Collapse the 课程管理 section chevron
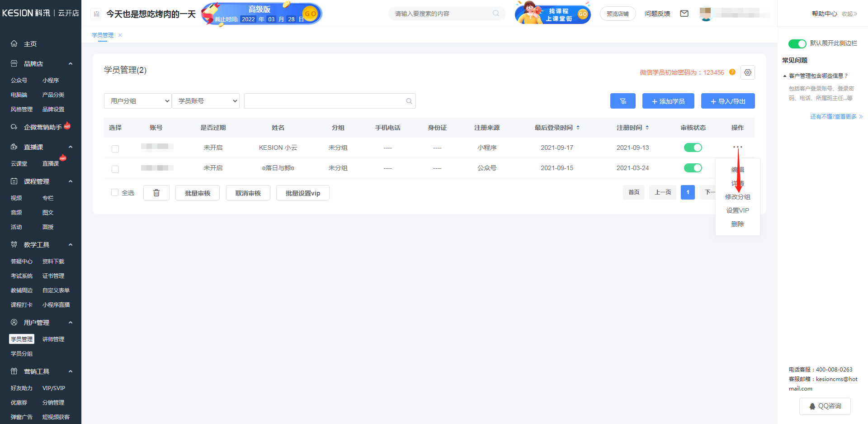This screenshot has height=424, width=868. (71, 181)
